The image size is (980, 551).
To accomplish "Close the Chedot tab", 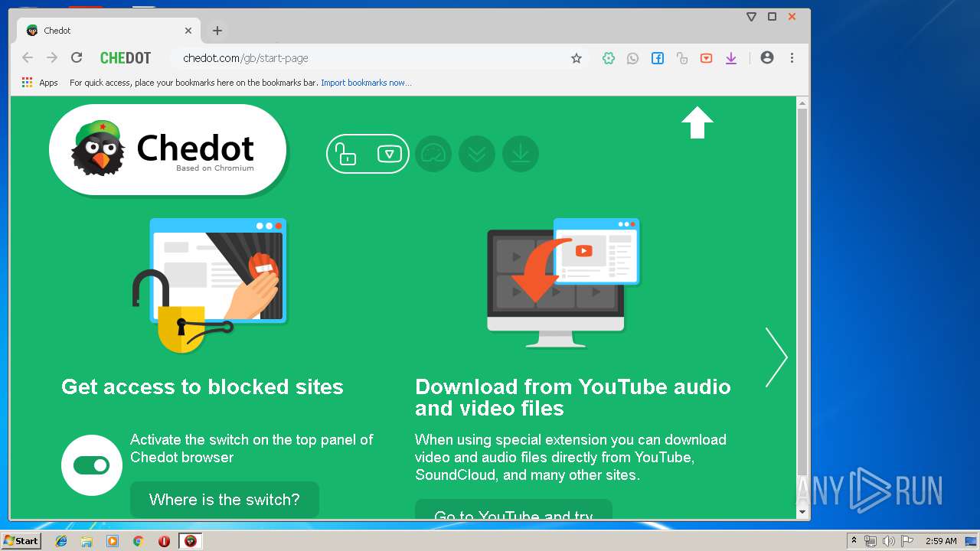I will (188, 31).
